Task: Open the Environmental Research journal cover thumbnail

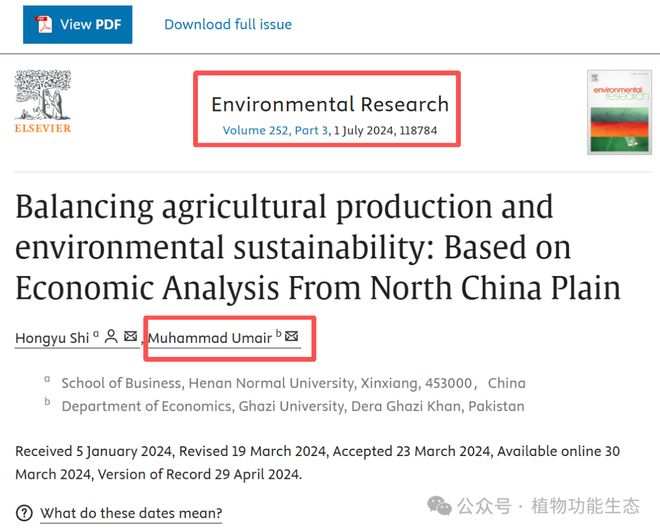Action: [x=614, y=111]
